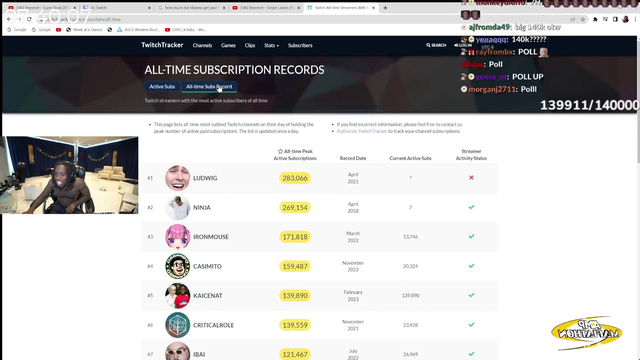
Task: Open the KAICENAT channel name
Action: [x=208, y=296]
